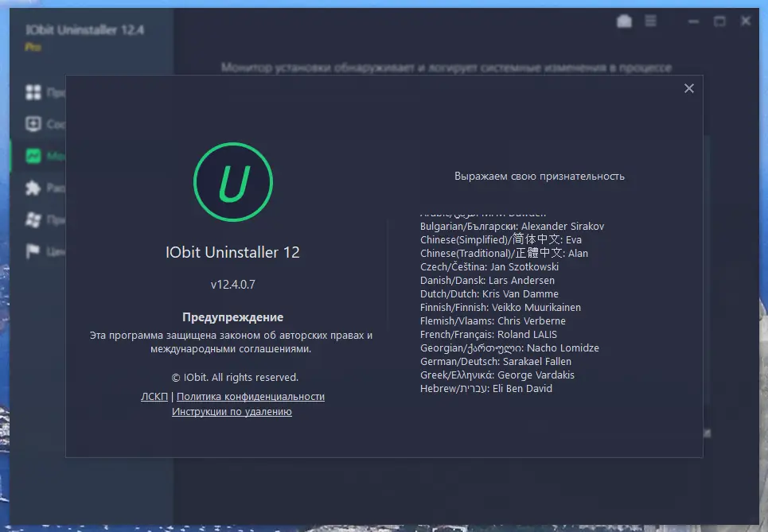Viewport: 768px width, 532px height.
Task: Click the Flemish Chris Verberne credit line
Action: [x=493, y=321]
